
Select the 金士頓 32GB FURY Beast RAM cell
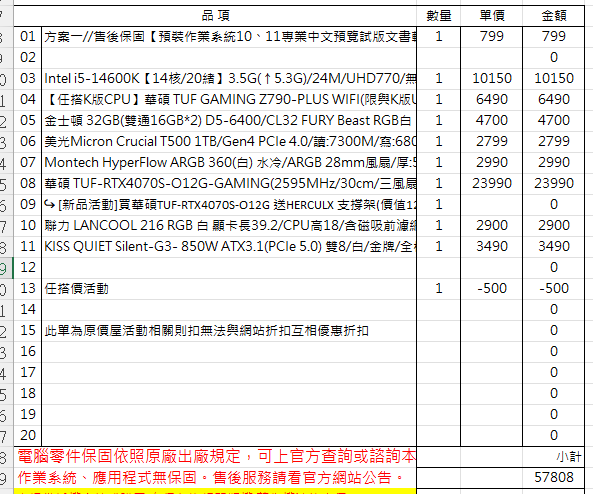(229, 121)
